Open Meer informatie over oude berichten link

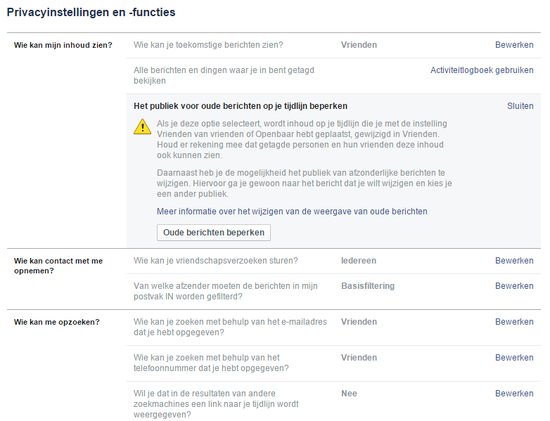[292, 212]
